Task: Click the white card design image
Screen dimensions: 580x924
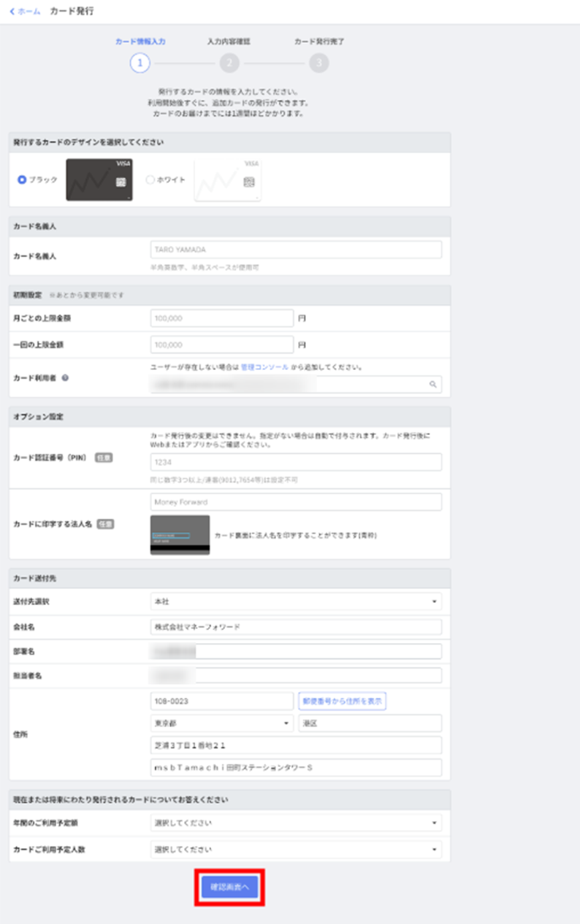Action: tap(227, 180)
